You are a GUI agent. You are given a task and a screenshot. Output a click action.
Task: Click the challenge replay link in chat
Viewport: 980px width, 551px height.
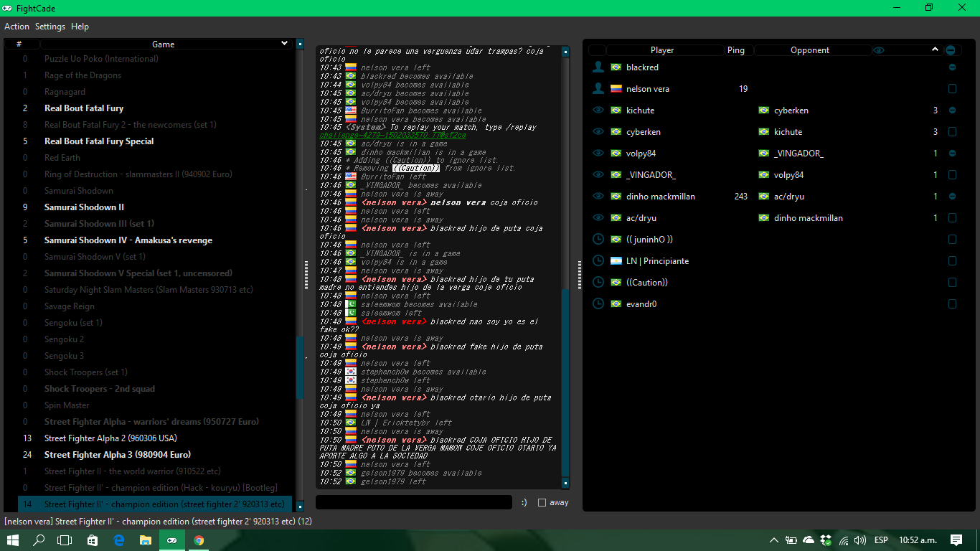[392, 135]
